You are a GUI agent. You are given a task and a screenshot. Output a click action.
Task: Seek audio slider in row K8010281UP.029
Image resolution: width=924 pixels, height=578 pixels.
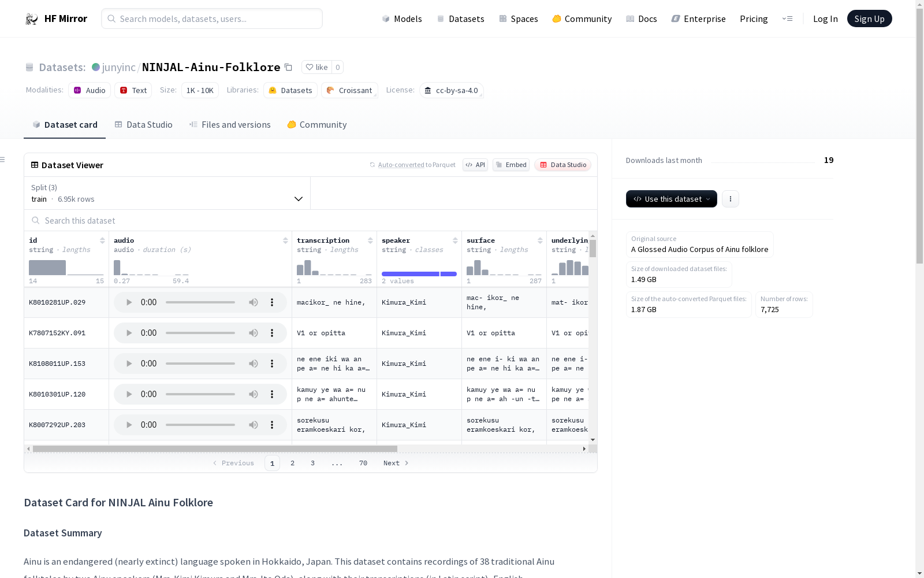[200, 302]
